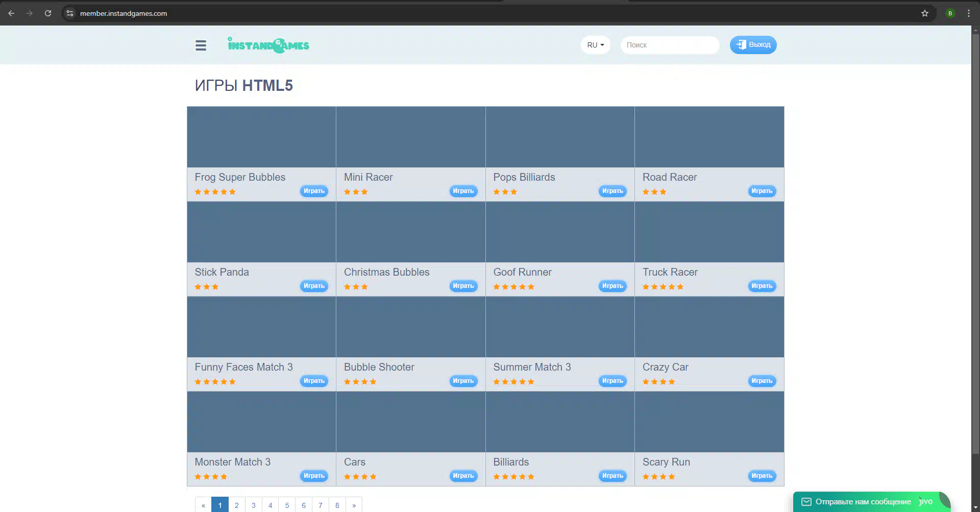Play Crazy Car via Играть
The height and width of the screenshot is (512, 980).
762,381
